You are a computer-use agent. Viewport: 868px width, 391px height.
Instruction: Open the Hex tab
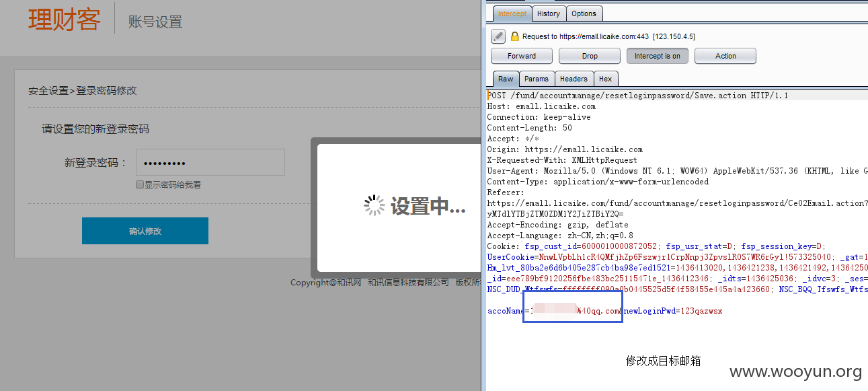[x=606, y=79]
